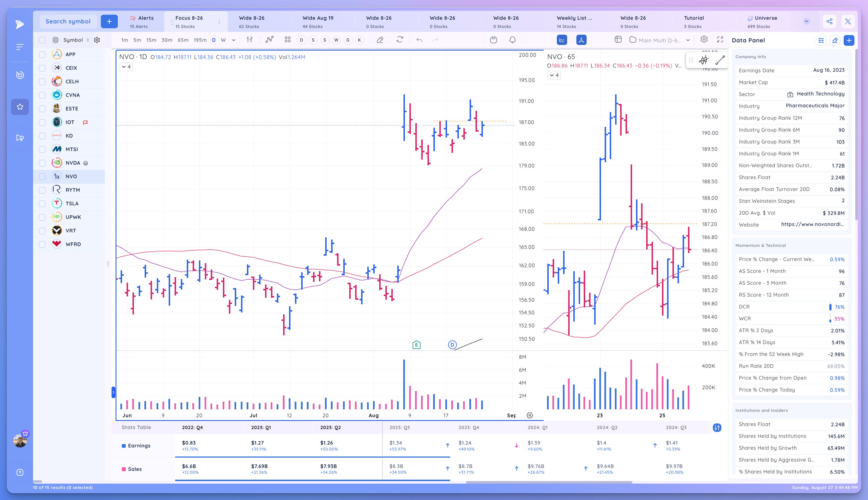Select the 65m timeframe
This screenshot has height=500, width=868.
pos(183,40)
